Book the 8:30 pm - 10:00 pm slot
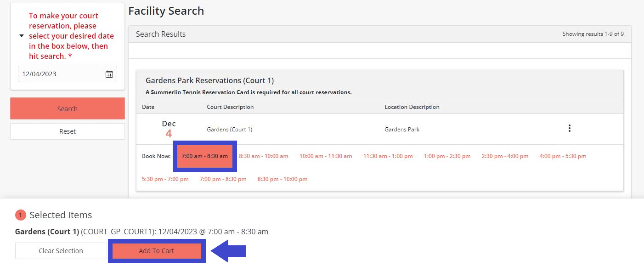Screen dimensions: 644x266 pos(282,179)
